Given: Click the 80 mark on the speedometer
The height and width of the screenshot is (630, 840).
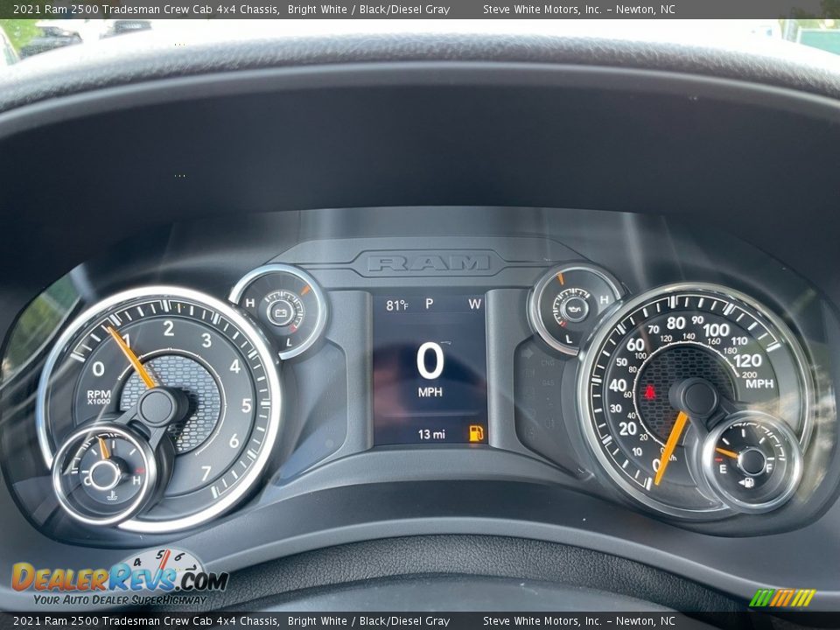Looking at the screenshot, I should pyautogui.click(x=676, y=323).
